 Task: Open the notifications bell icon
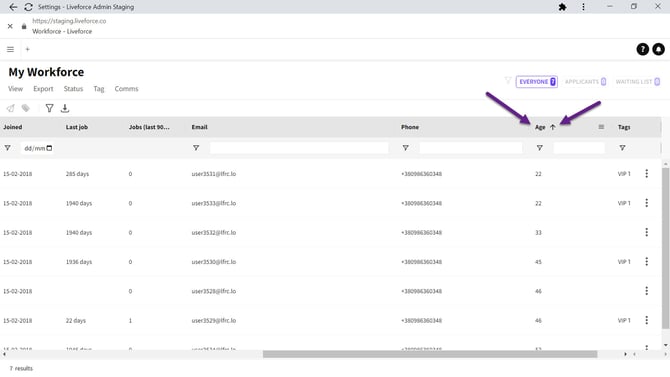(x=658, y=50)
